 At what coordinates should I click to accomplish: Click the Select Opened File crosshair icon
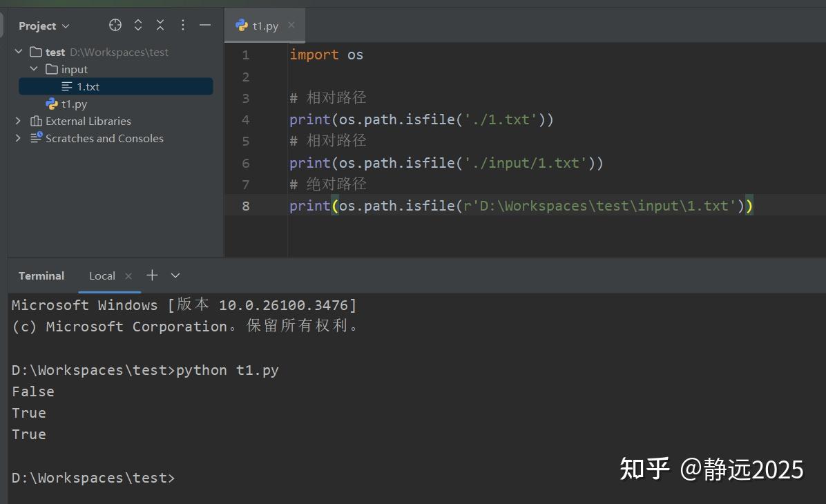click(x=115, y=25)
